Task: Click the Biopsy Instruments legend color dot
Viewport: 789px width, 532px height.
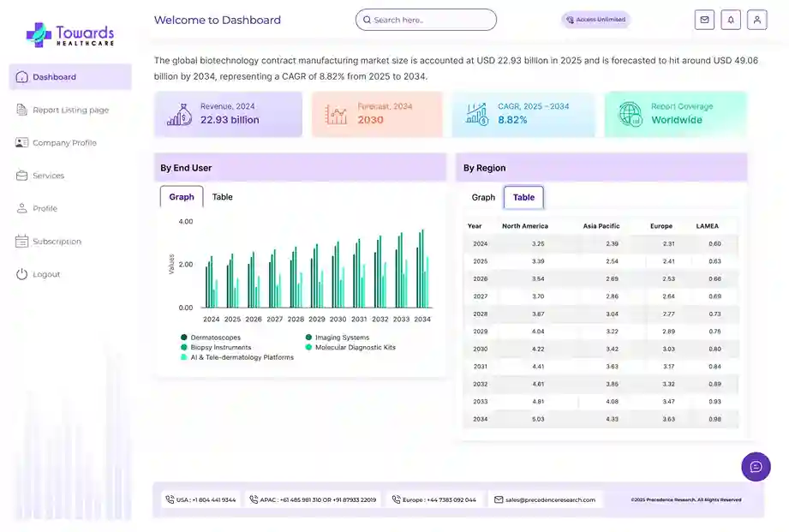Action: click(184, 348)
